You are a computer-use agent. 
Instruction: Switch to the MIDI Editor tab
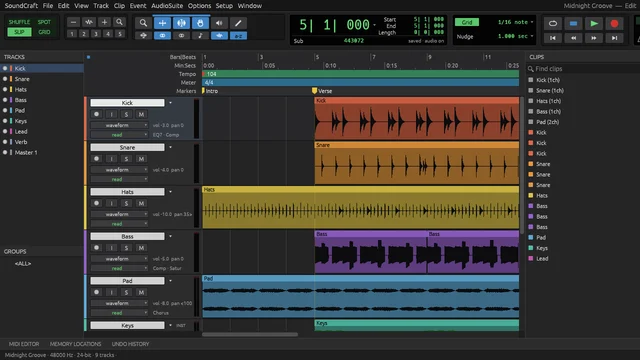click(24, 344)
